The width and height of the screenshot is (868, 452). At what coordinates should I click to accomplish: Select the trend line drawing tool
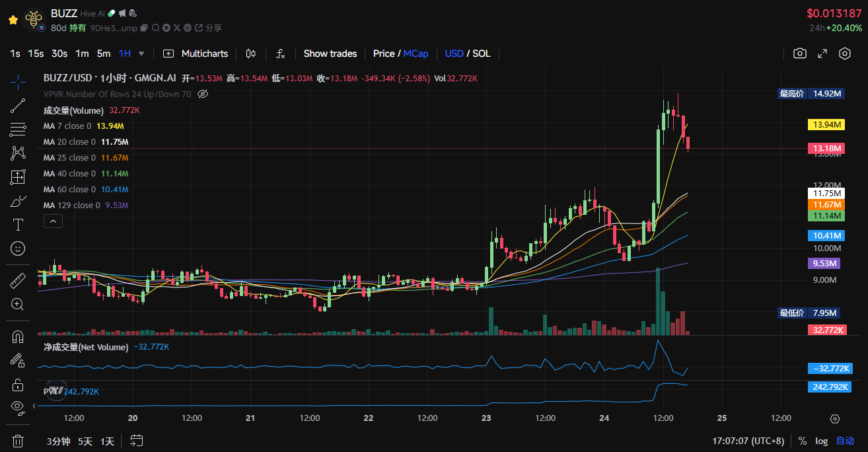pos(18,104)
